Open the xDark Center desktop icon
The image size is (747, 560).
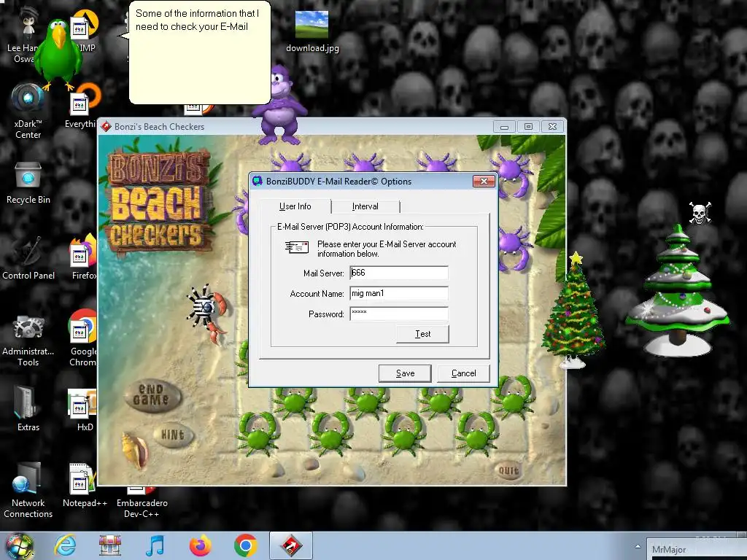click(x=28, y=111)
